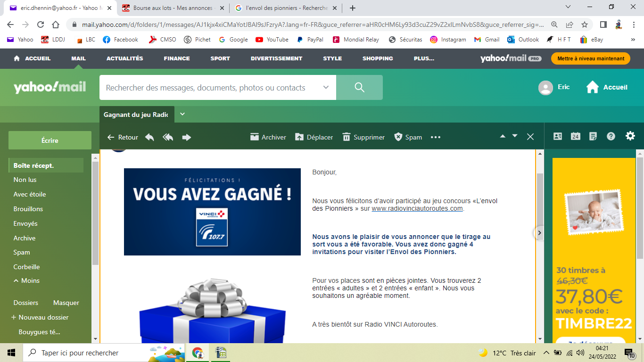Open Facebook bookmark
This screenshot has width=644, height=362.
click(120, 40)
